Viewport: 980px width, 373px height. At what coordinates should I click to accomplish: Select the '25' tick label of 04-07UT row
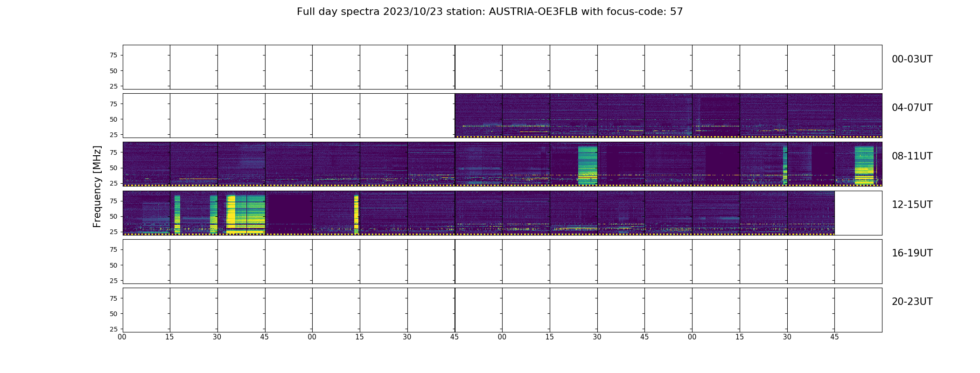(x=113, y=135)
